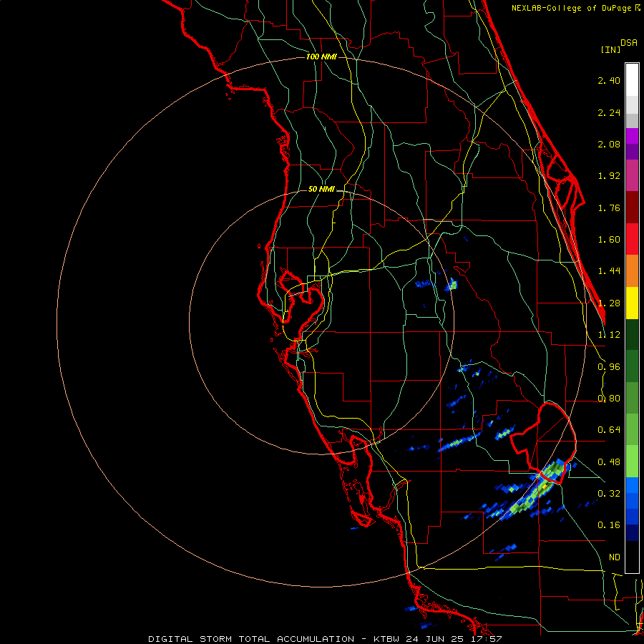
Task: Click the 2.08 legend value
Action: 609,144
